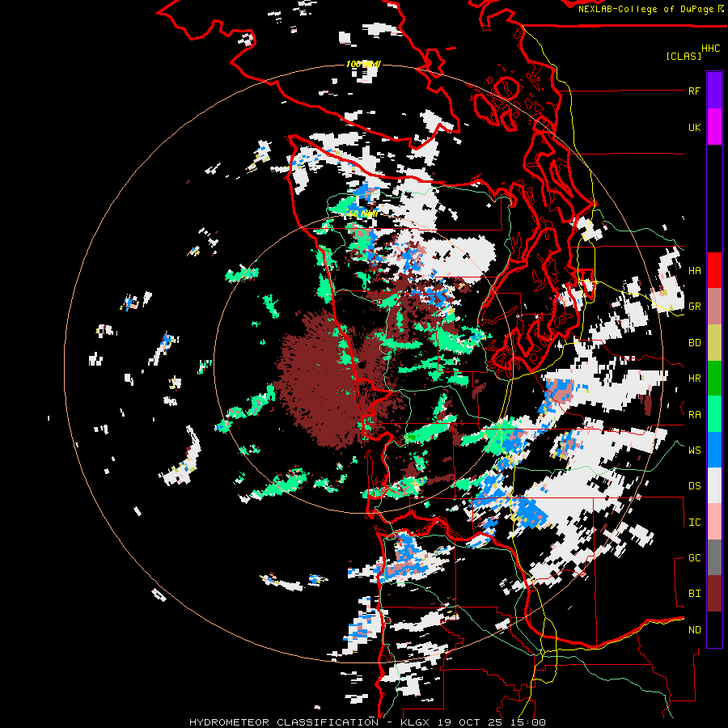Click the "UK" legend label
Image resolution: width=728 pixels, height=728 pixels.
coord(694,127)
